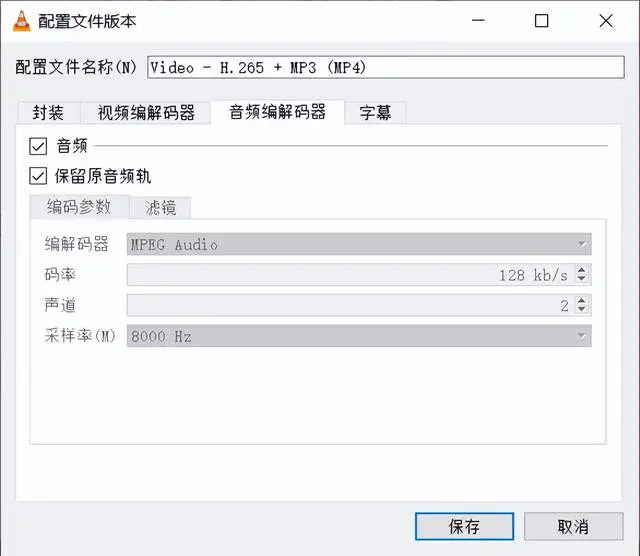Click the 配置文件名称 text field
This screenshot has width=640, height=556.
point(386,67)
